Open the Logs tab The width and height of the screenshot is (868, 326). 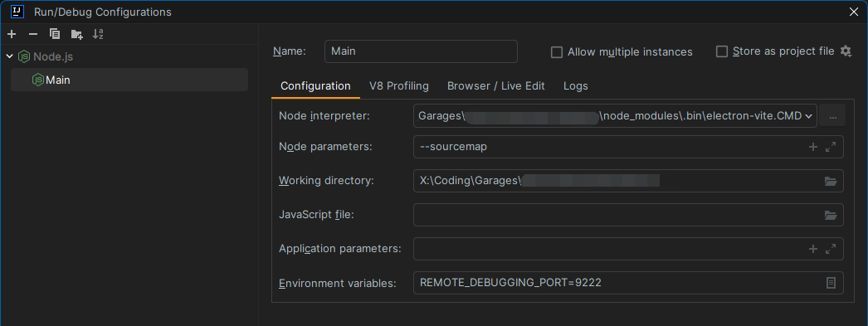(576, 85)
